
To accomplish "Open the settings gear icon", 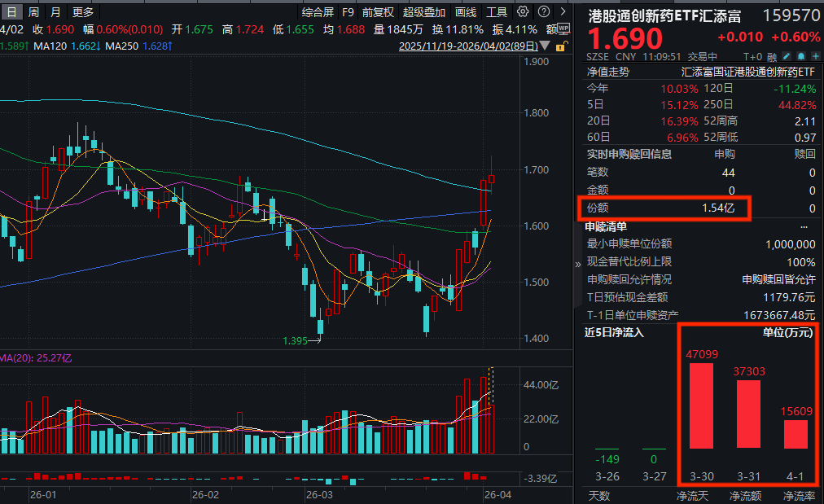I will point(523,11).
